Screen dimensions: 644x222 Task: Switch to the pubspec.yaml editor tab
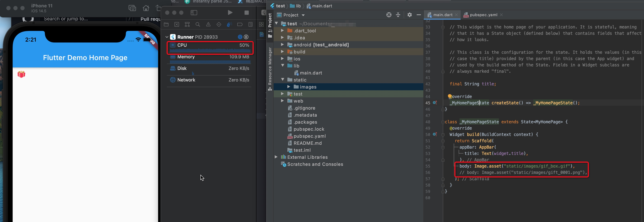483,15
